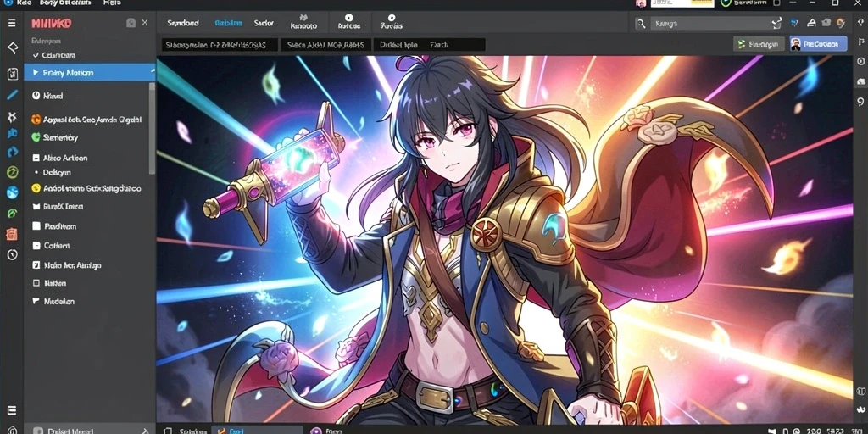The width and height of the screenshot is (868, 434).
Task: Select the yellow-icon Aodol list item
Action: point(86,188)
